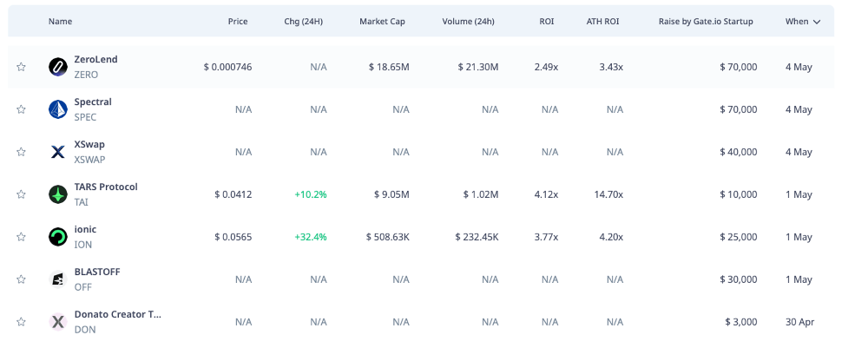Sort by Chg (24H) column header
The height and width of the screenshot is (348, 868).
pos(303,22)
